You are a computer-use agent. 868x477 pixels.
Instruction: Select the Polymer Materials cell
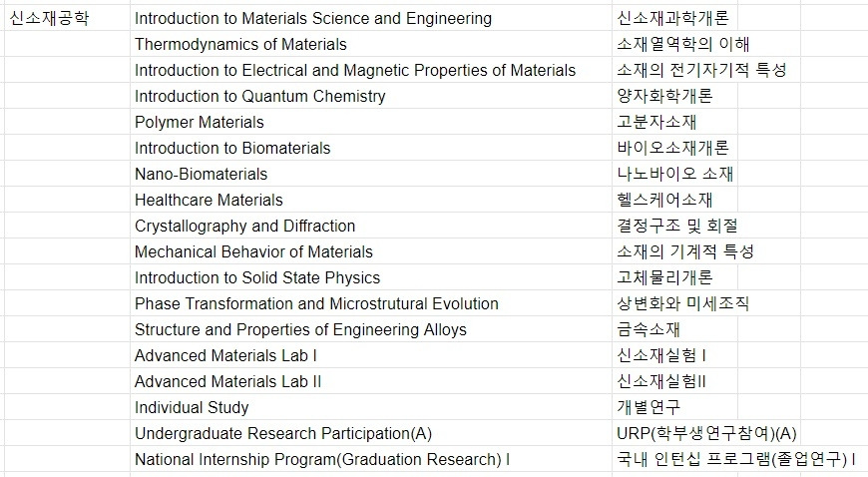(x=371, y=122)
